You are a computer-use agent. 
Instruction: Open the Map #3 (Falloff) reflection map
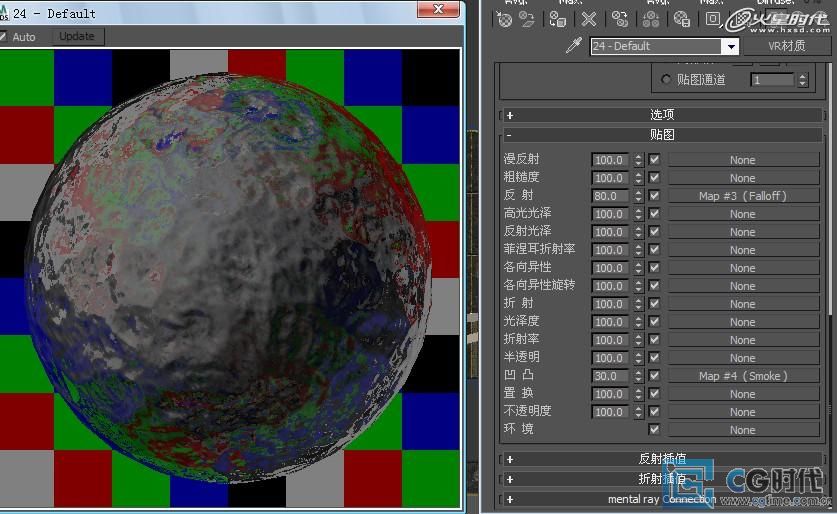tap(743, 196)
